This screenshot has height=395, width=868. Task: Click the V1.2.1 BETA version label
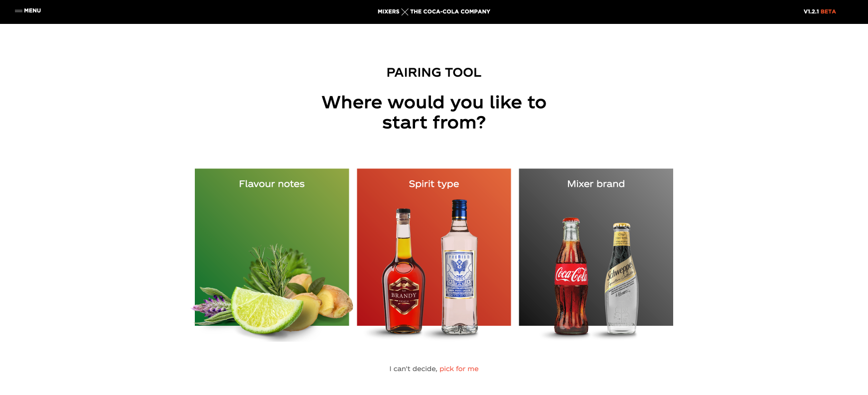(x=820, y=11)
